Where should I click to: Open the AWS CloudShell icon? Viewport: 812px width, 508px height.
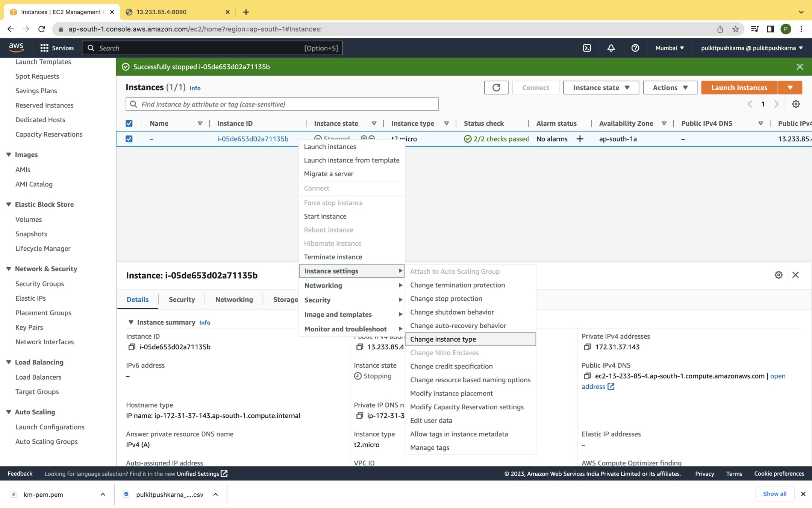pyautogui.click(x=587, y=48)
